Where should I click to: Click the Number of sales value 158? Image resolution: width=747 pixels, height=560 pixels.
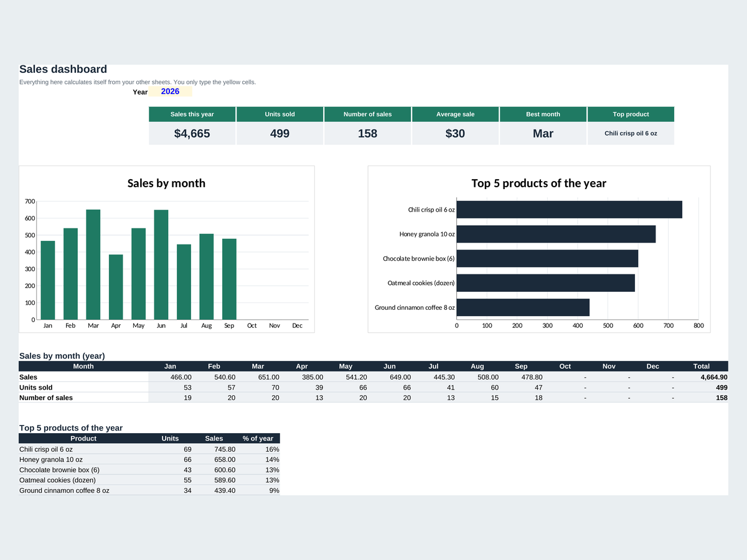[x=367, y=133]
